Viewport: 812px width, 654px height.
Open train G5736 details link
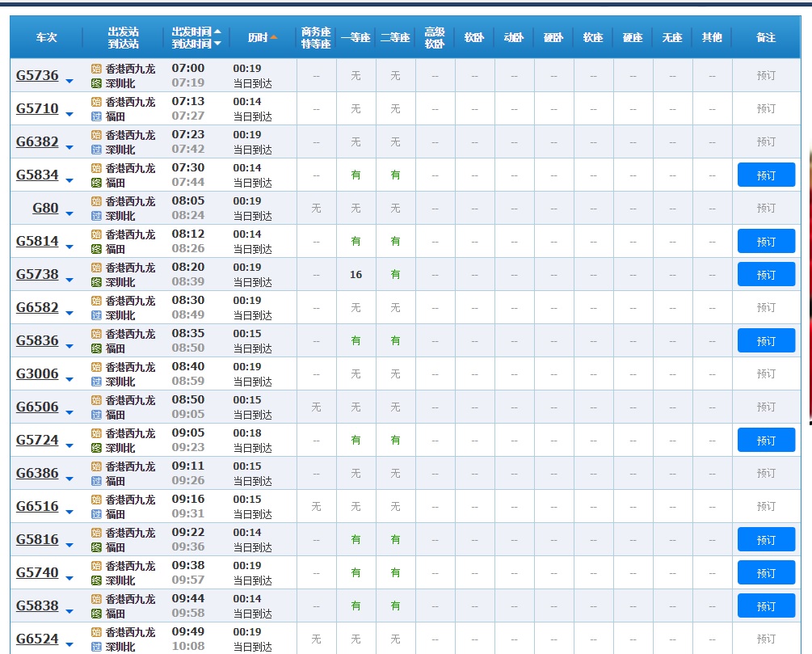point(37,75)
